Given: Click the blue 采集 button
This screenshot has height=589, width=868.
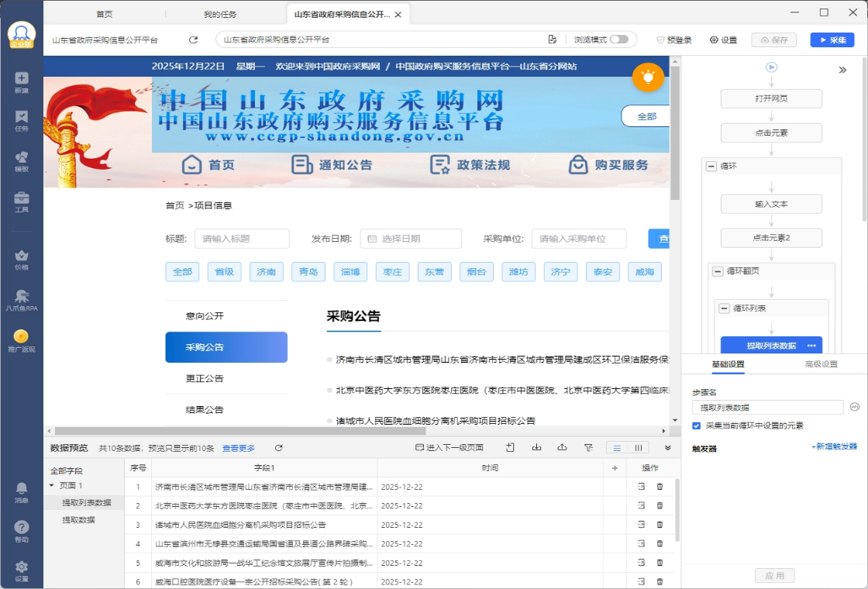Looking at the screenshot, I should tap(832, 40).
